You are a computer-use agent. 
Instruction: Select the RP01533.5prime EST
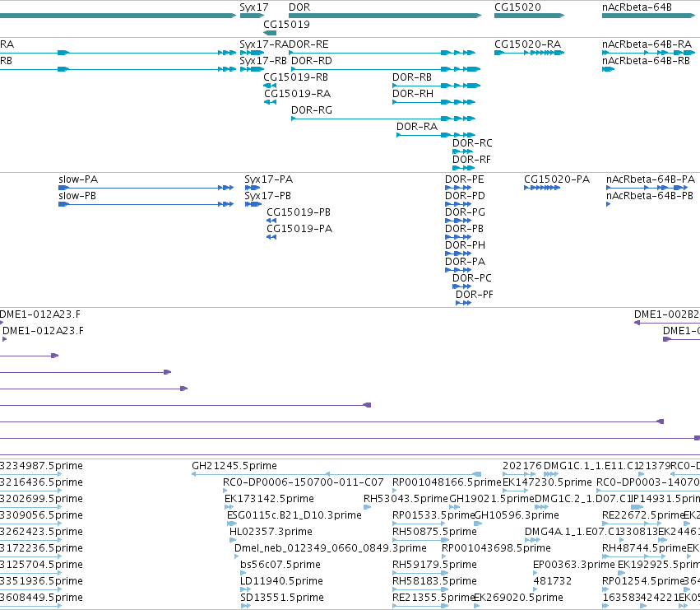tap(433, 515)
